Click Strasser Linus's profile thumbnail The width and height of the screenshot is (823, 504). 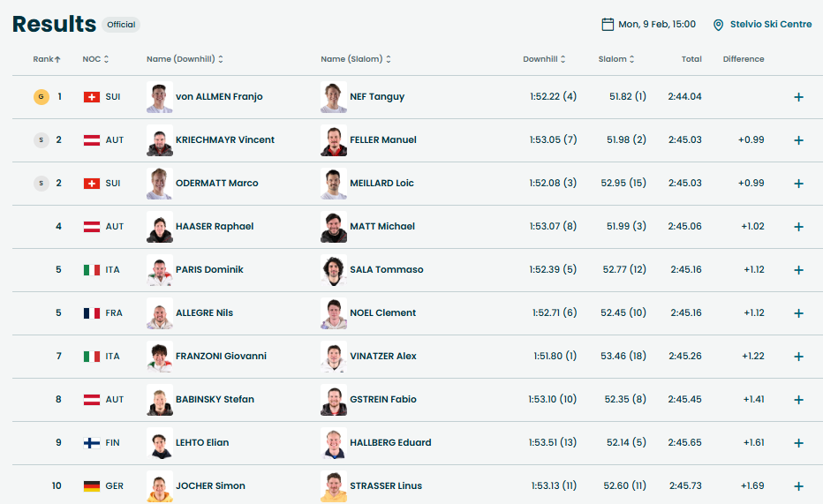334,486
